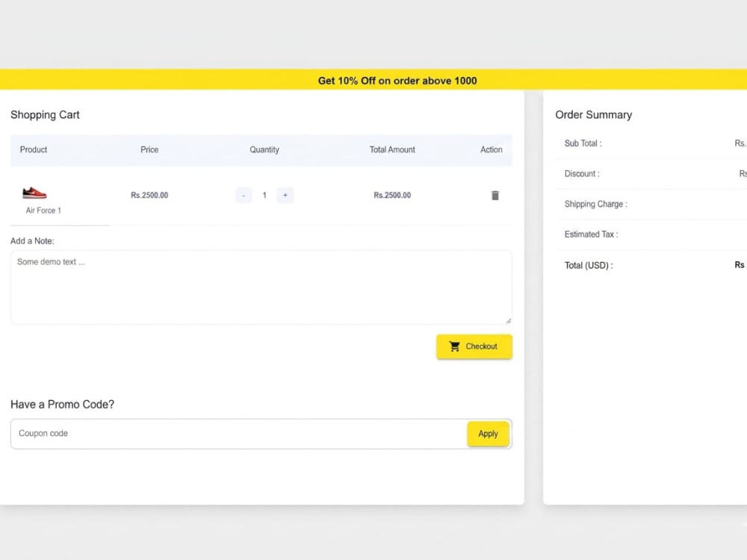Select the Action column header

(492, 149)
